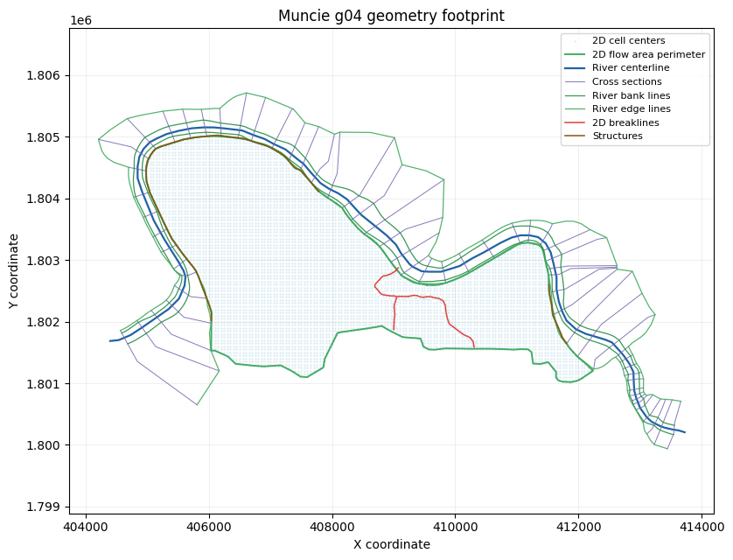733x560 pixels.
Task: Click the 404000 x-axis tick label
Action: 86,527
